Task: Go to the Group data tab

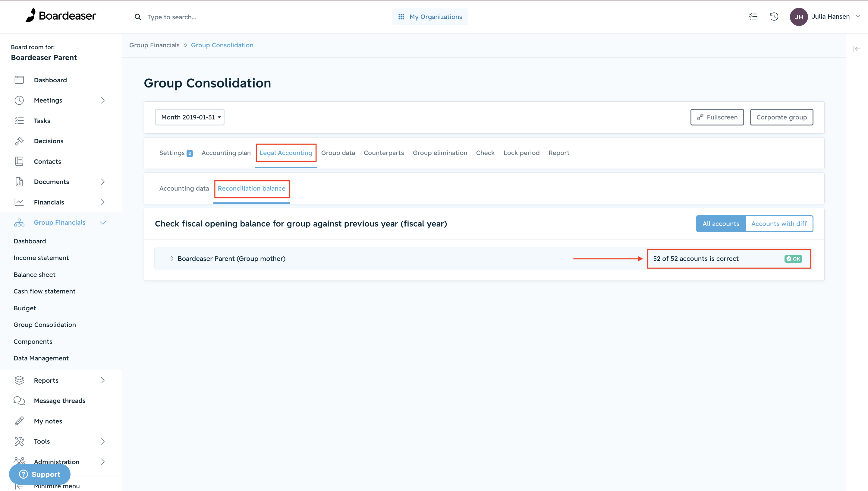Action: click(338, 153)
